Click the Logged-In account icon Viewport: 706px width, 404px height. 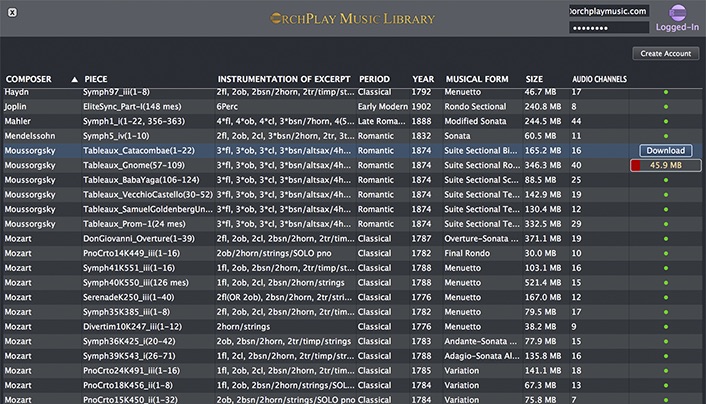point(677,13)
